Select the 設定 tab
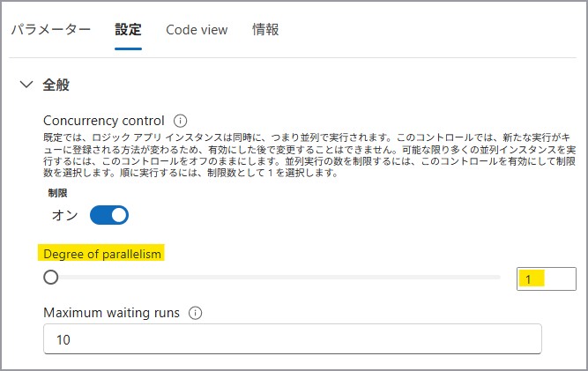 [x=128, y=30]
